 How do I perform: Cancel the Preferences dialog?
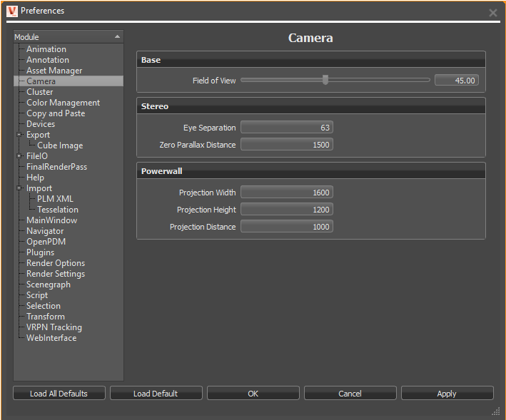pos(350,393)
